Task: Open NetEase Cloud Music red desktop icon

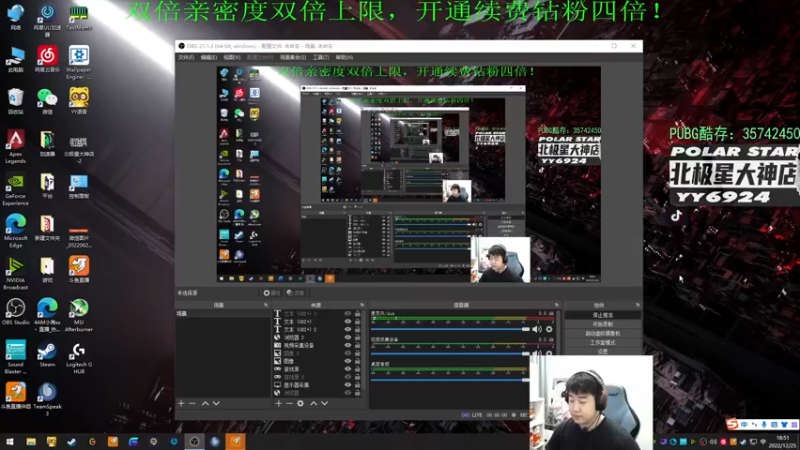Action: pyautogui.click(x=47, y=59)
